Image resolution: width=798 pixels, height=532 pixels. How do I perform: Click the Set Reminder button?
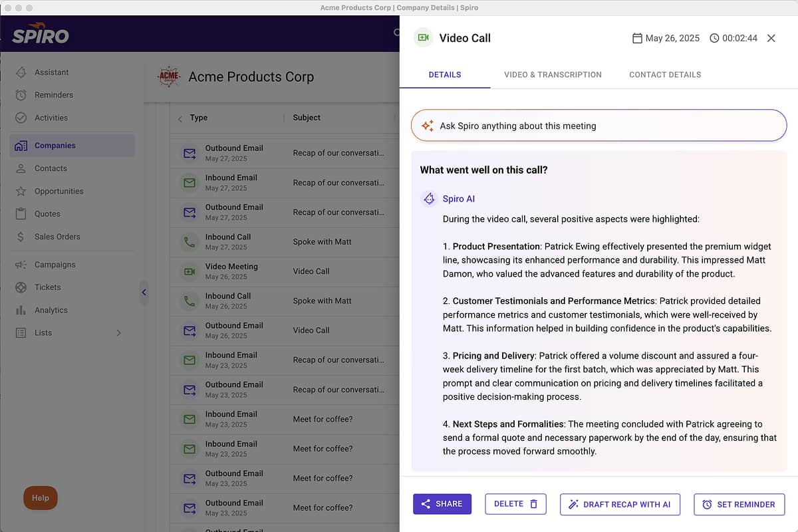coord(739,504)
